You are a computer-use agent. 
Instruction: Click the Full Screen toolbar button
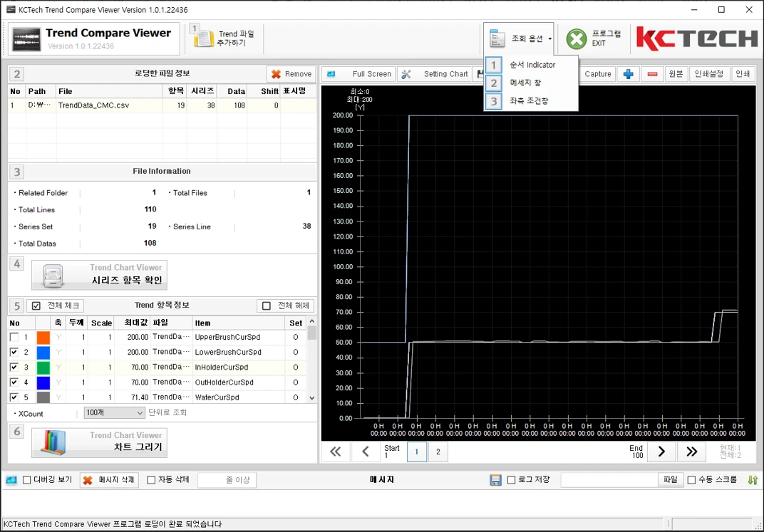(x=358, y=74)
